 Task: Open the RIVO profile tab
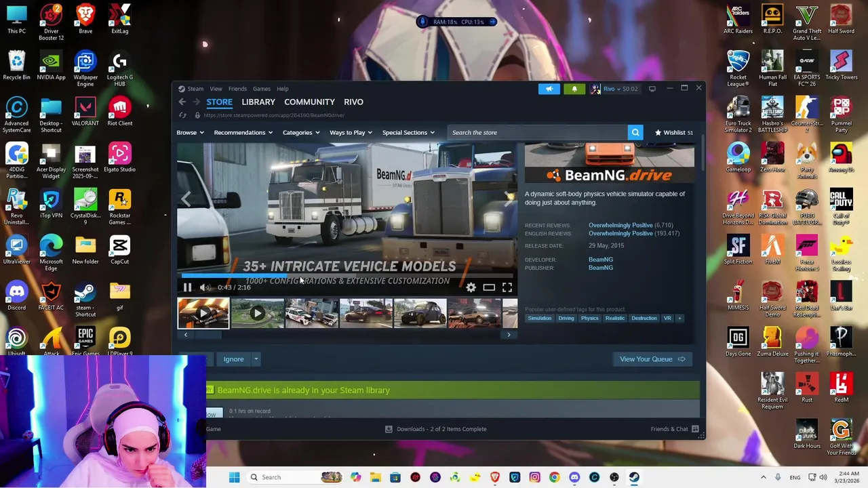[x=353, y=102]
